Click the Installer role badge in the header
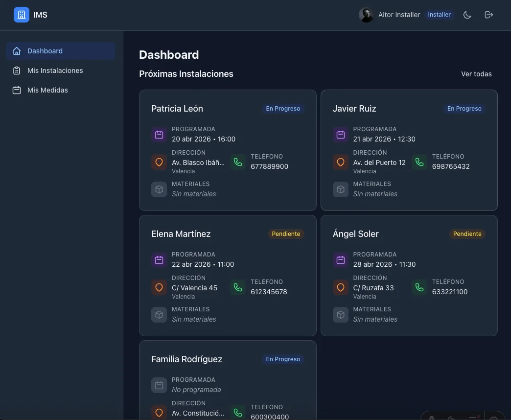 pos(439,15)
